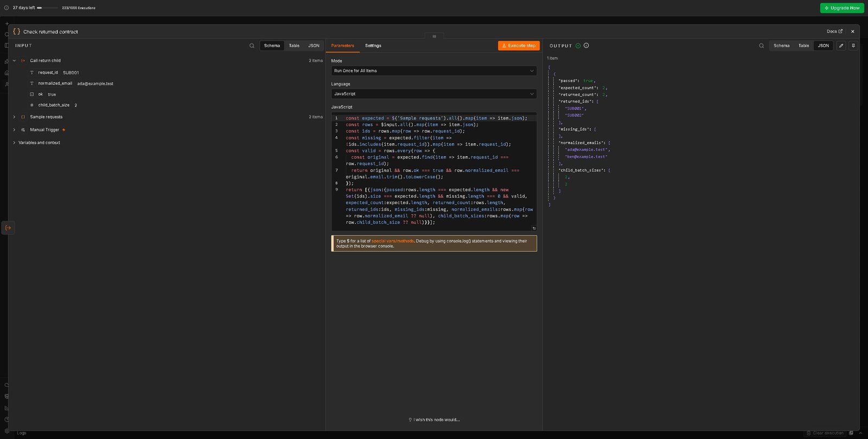
Task: Click the Sample requests braces icon
Action: 23,117
